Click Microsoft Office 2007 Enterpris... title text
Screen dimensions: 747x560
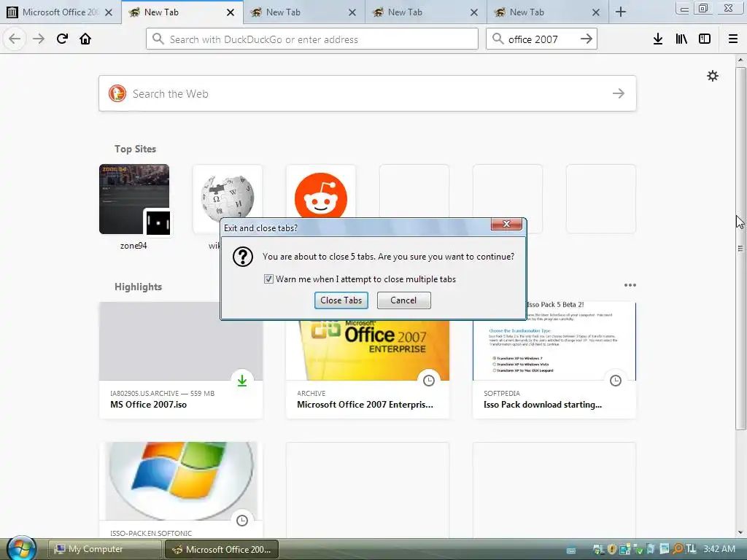click(365, 405)
